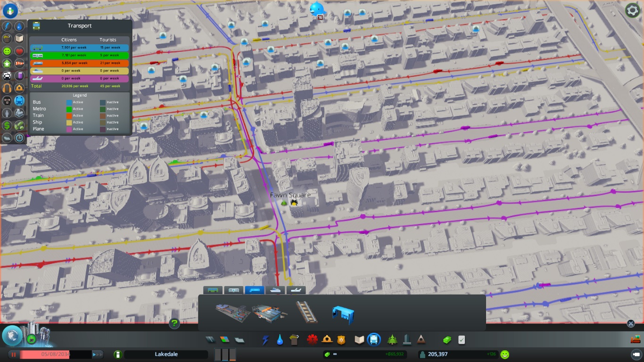Image resolution: width=644 pixels, height=362 pixels.
Task: Click the Lakedale city name
Action: [x=166, y=354]
